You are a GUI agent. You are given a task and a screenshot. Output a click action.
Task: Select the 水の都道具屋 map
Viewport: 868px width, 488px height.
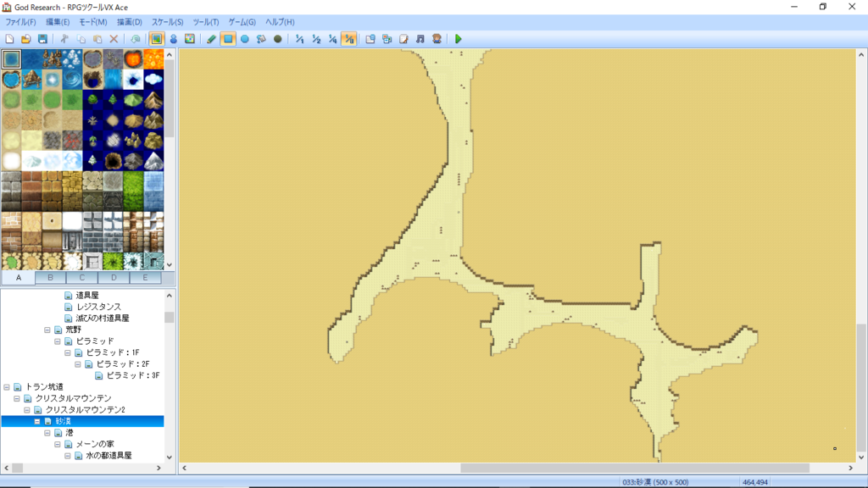click(108, 455)
